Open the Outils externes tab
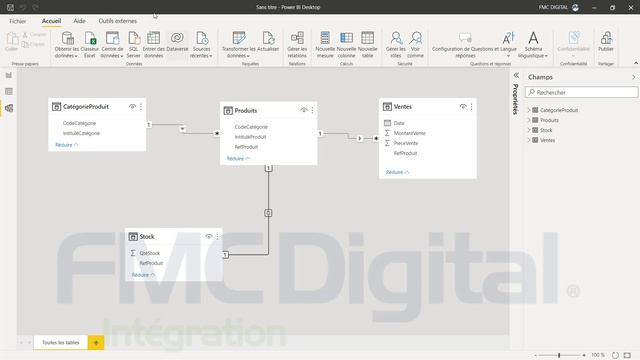This screenshot has width=640, height=360. click(118, 21)
